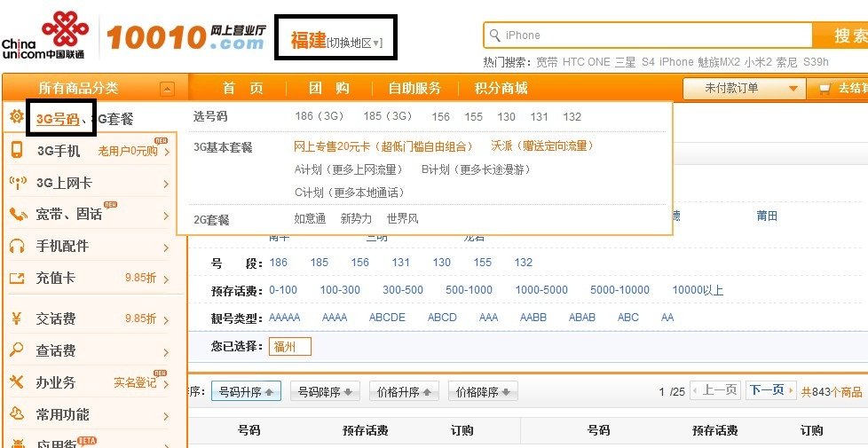
Task: Filter deposit range 100-300
Action: (x=340, y=290)
